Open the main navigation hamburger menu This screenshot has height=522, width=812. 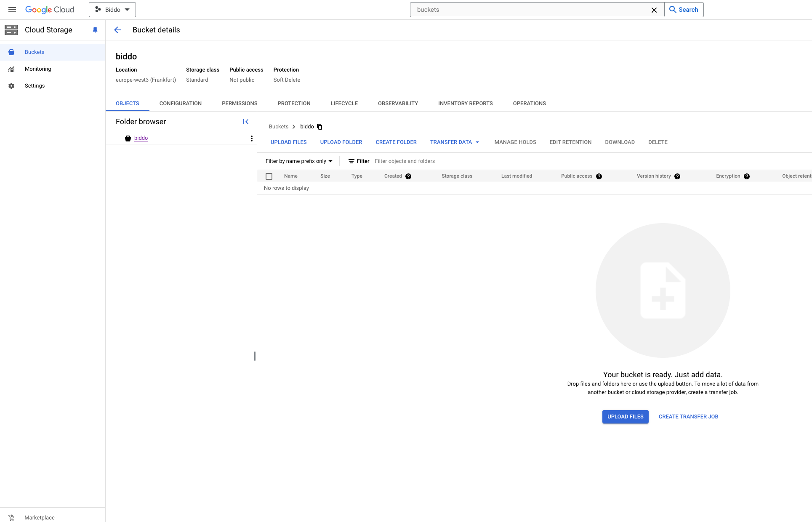12,10
